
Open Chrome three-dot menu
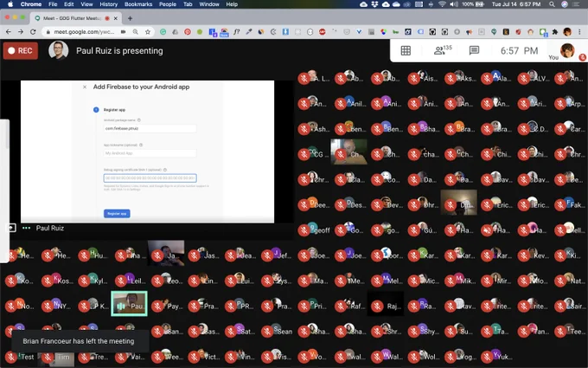579,32
